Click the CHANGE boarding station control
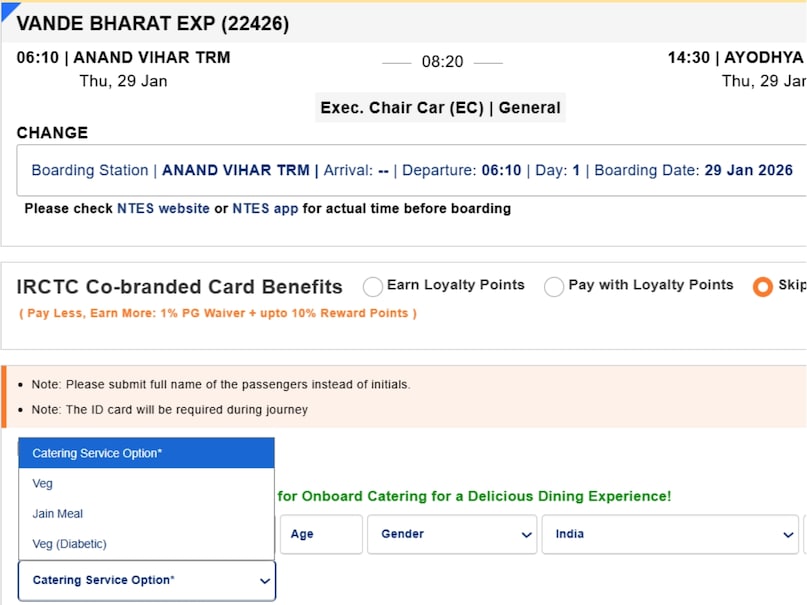Image resolution: width=807 pixels, height=605 pixels. pyautogui.click(x=52, y=132)
